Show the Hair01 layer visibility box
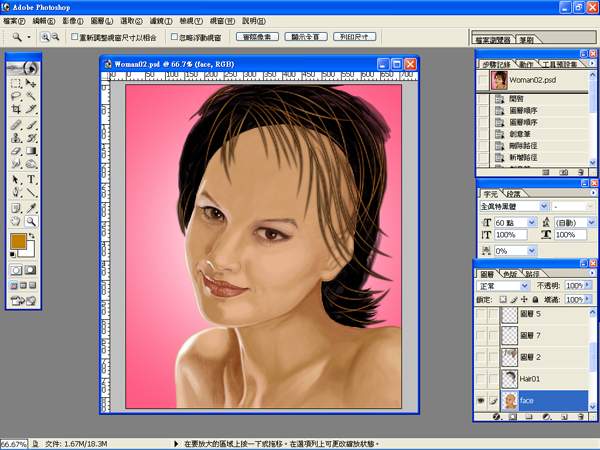The width and height of the screenshot is (600, 450). point(481,379)
